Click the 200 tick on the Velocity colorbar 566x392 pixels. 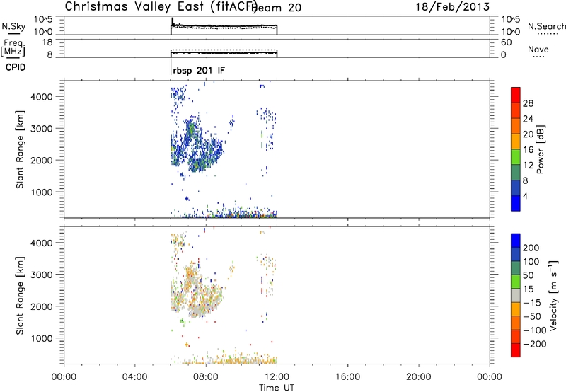tap(531, 248)
